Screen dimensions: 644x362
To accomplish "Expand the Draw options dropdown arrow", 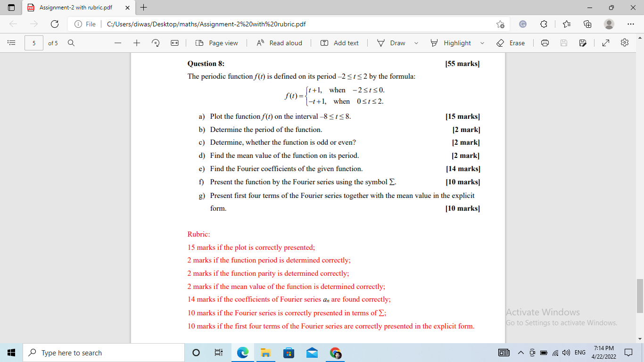I will pyautogui.click(x=416, y=43).
